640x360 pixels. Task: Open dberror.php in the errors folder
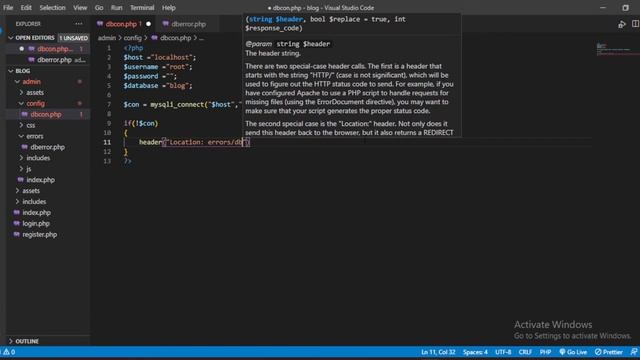(x=47, y=147)
